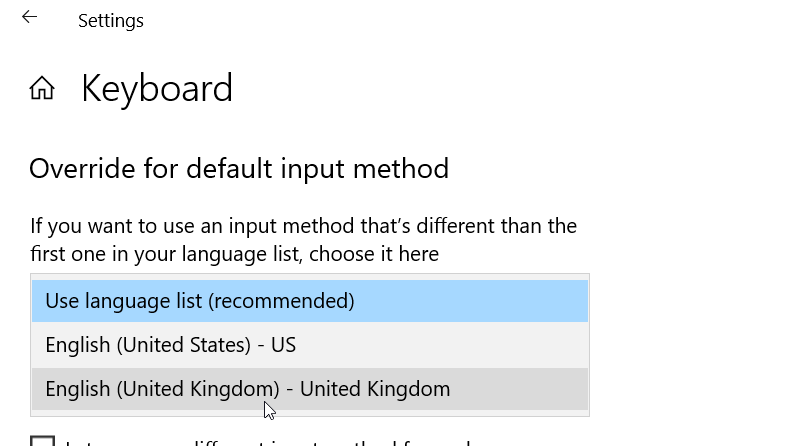Go back using the arrow icon
The width and height of the screenshot is (801, 446).
pyautogui.click(x=30, y=18)
